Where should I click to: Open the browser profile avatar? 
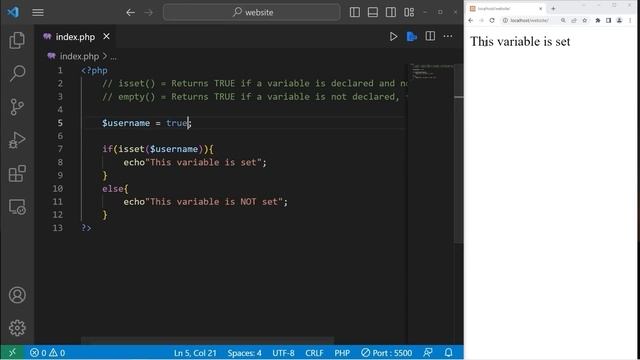(619, 20)
